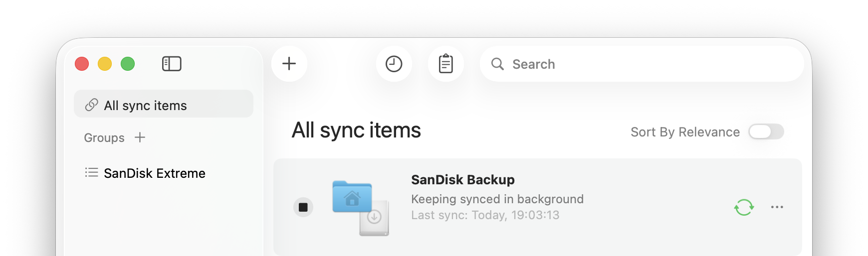Click the SanDisk Backup title

pyautogui.click(x=462, y=180)
